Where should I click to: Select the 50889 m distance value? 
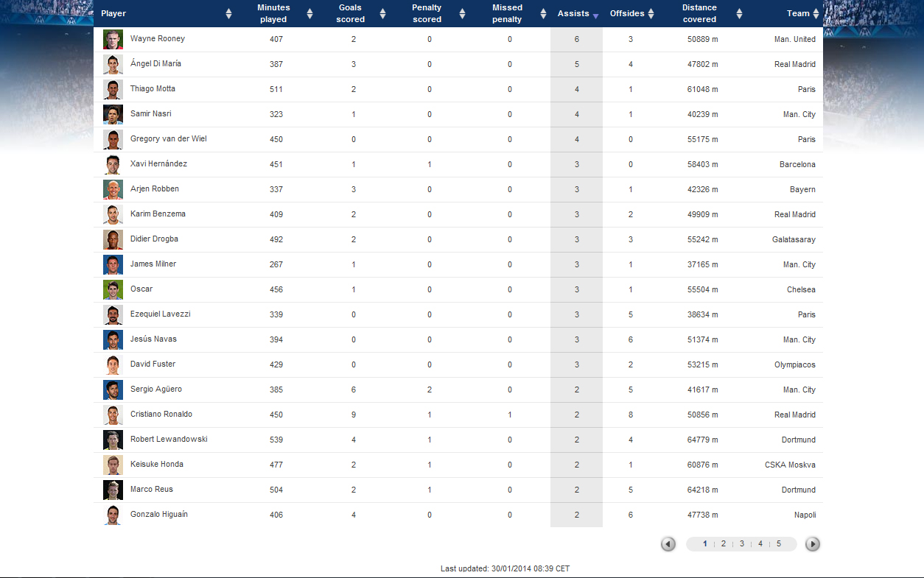point(702,39)
